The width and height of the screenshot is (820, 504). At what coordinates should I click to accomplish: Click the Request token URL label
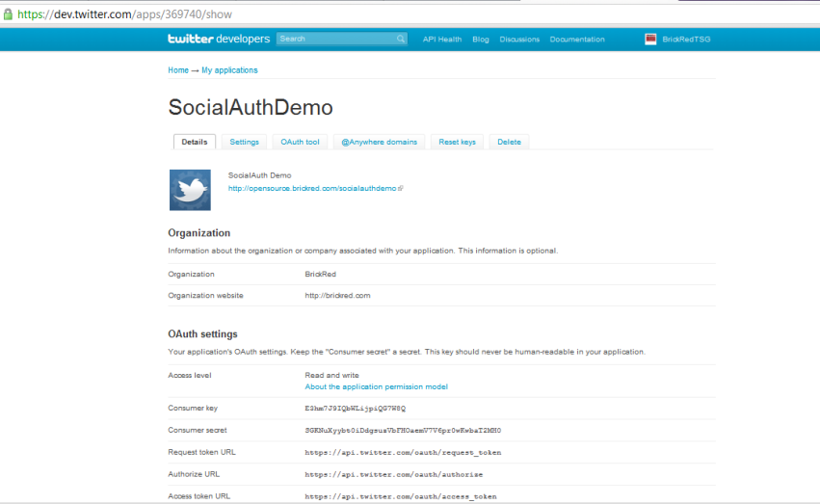pos(201,452)
